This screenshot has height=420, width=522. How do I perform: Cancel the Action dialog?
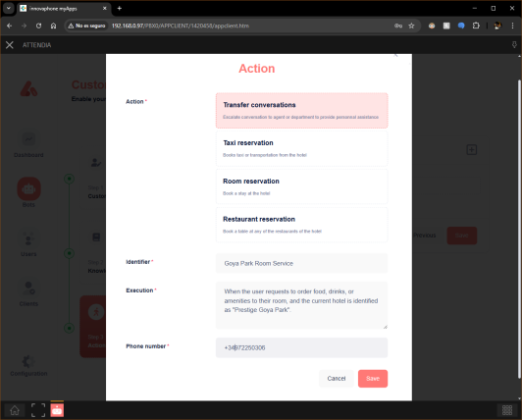(337, 379)
